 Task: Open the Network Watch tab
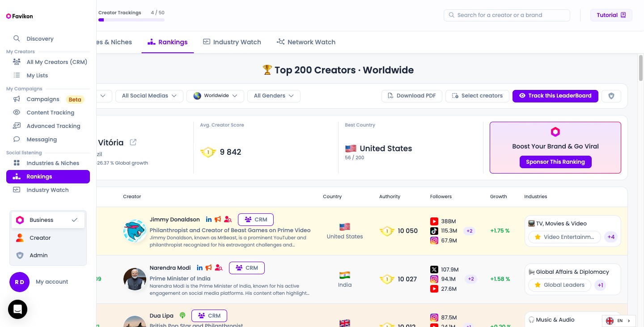pos(306,42)
